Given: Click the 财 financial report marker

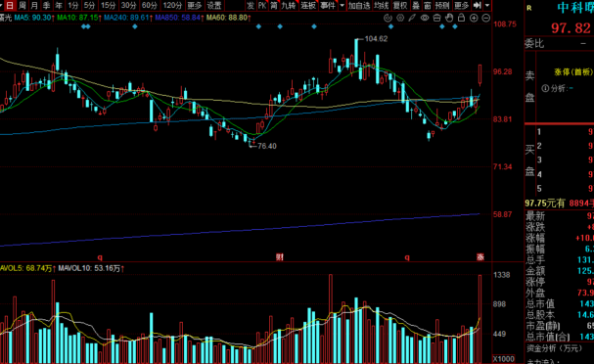Looking at the screenshot, I should pyautogui.click(x=280, y=257).
